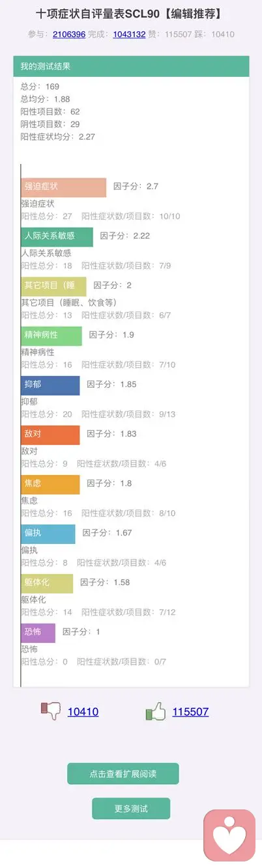Select the 恐怖 purple bar
This screenshot has height=868, width=262.
(x=38, y=632)
